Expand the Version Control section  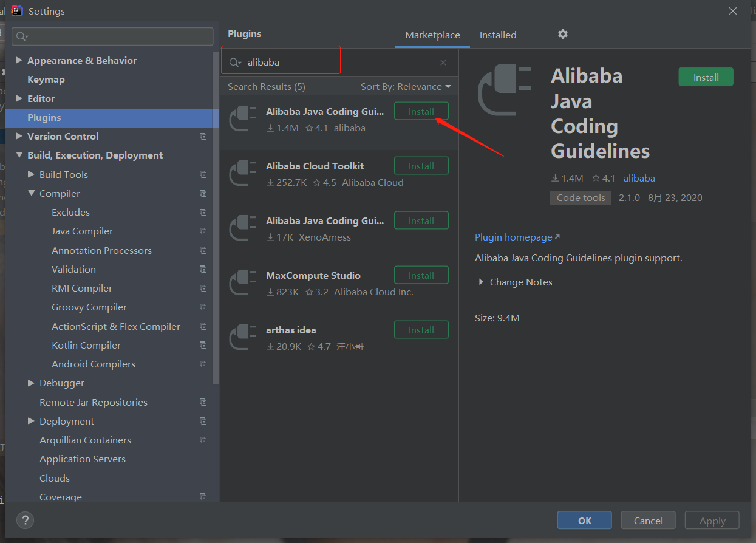pos(19,136)
